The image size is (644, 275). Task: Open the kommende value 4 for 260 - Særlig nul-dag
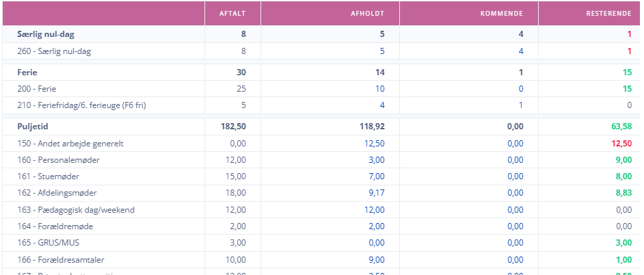pyautogui.click(x=521, y=51)
